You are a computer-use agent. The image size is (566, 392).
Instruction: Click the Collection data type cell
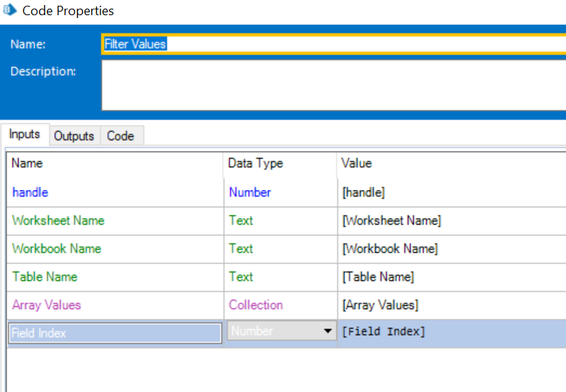coord(256,305)
